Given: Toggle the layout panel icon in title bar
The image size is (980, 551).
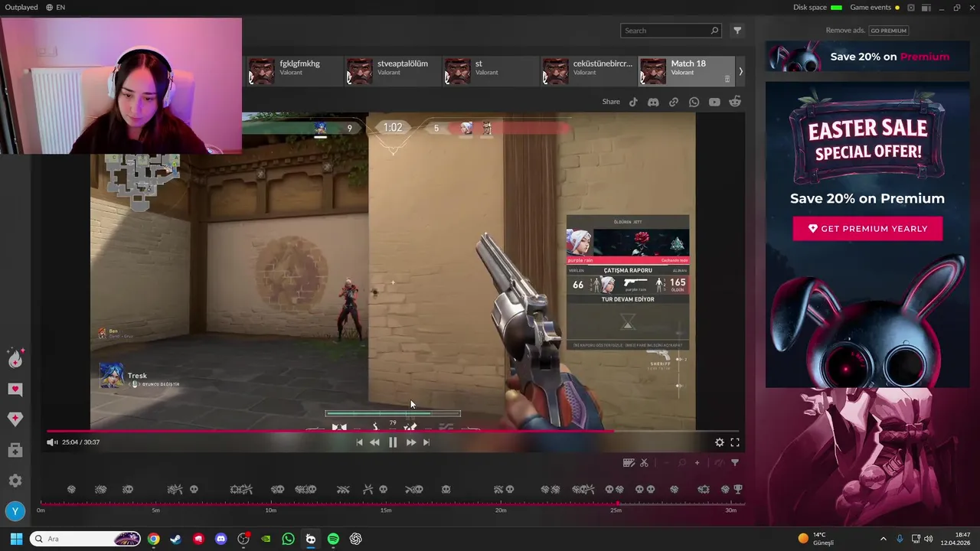Looking at the screenshot, I should [x=926, y=8].
